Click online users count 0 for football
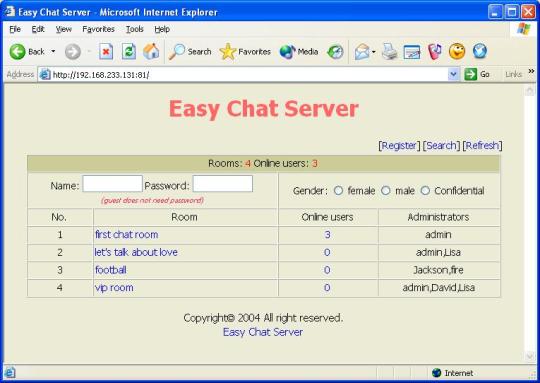 click(327, 270)
